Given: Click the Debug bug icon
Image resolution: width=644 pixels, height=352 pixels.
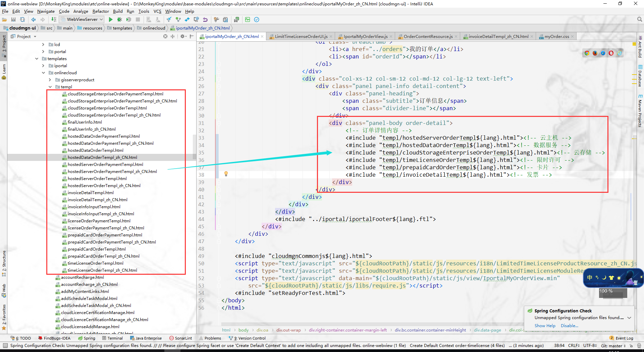Looking at the screenshot, I should click(119, 19).
